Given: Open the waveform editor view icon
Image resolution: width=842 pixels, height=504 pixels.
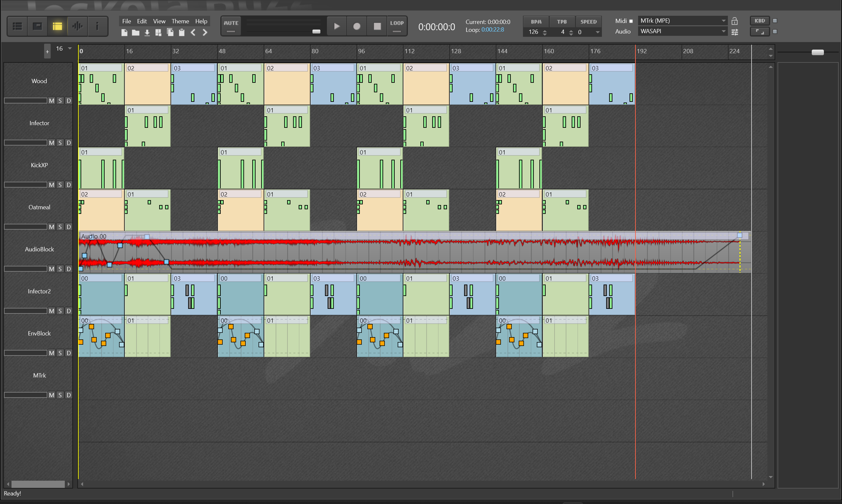Looking at the screenshot, I should [x=78, y=26].
